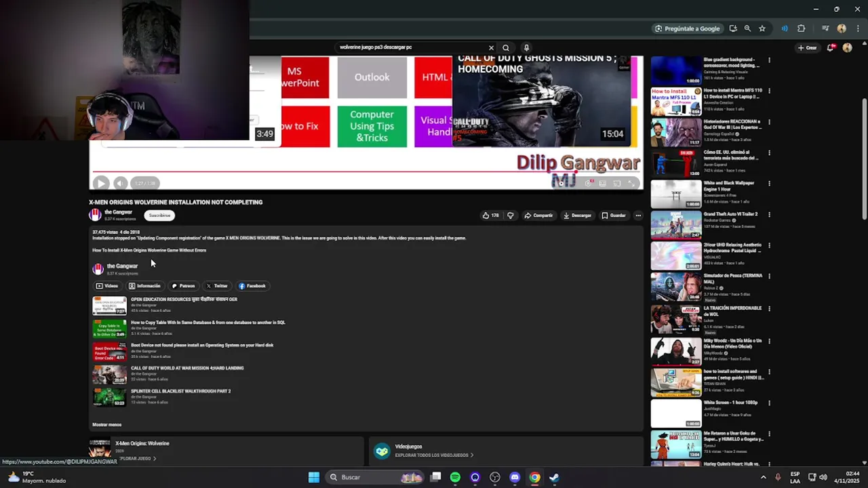
Task: Open the Videos channel tab chip
Action: (107, 286)
